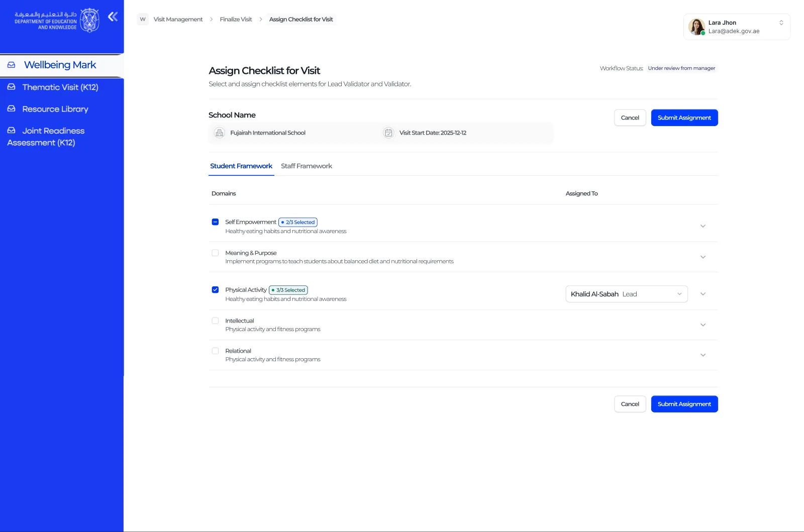Collapse sidebar with double-chevron icon
Viewport: 804px width, 532px height.
[x=113, y=17]
